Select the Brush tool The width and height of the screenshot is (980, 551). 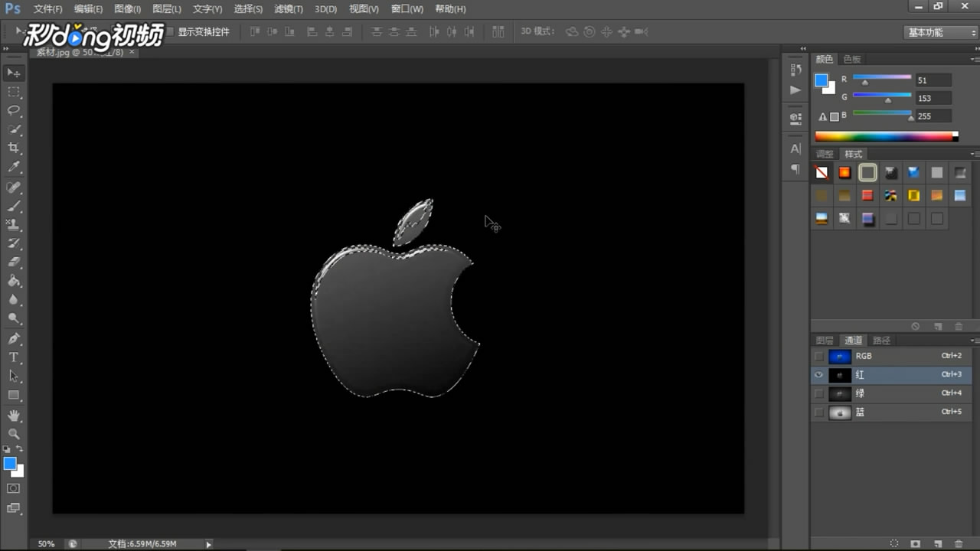[x=14, y=206]
